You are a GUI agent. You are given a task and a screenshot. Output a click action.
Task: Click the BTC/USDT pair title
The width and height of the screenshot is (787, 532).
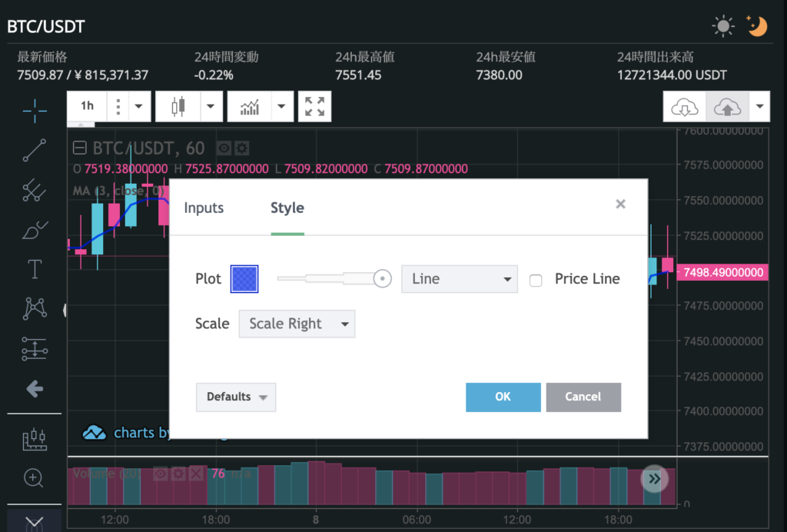click(x=46, y=26)
